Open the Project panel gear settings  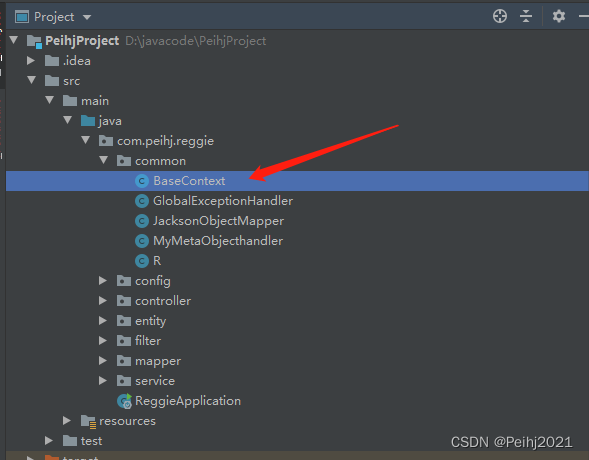click(559, 16)
